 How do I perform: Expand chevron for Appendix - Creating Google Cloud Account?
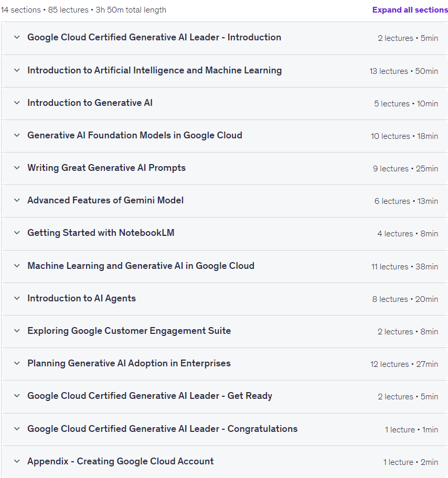(x=17, y=461)
